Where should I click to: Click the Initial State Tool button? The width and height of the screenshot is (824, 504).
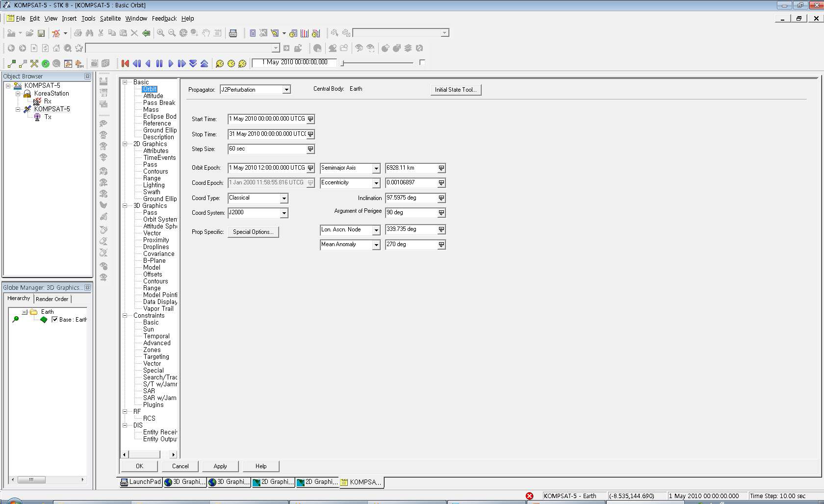[x=456, y=90]
